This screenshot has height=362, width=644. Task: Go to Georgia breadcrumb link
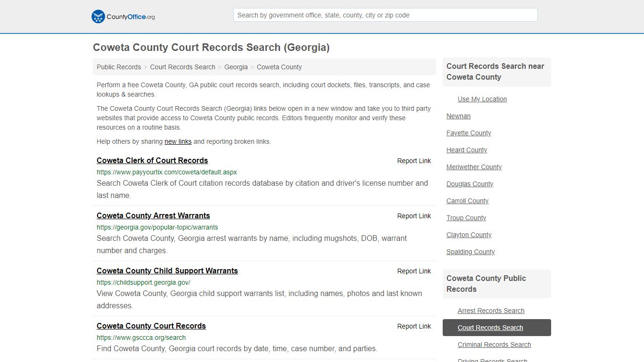[x=236, y=67]
